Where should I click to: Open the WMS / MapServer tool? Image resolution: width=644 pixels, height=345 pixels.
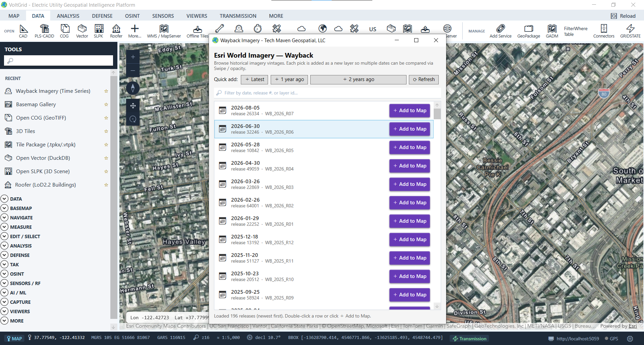[164, 31]
